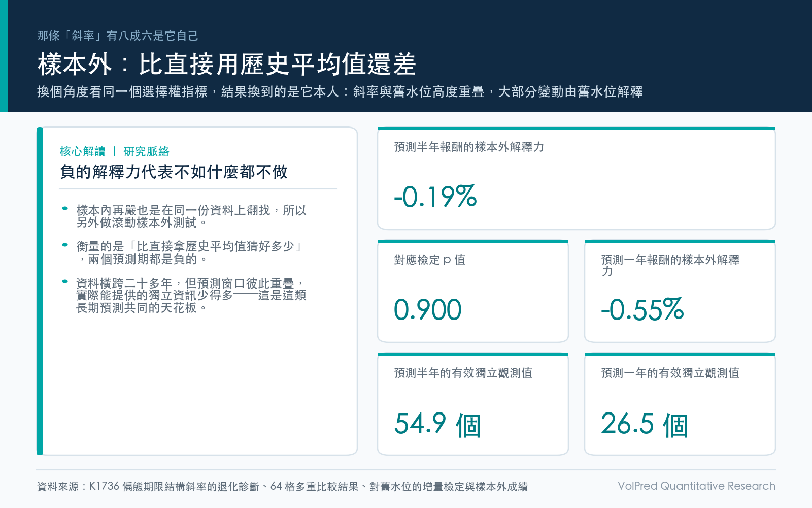Image resolution: width=812 pixels, height=508 pixels.
Task: Click the card title 預測半年報酬的樣本外解釋力
Action: [469, 147]
